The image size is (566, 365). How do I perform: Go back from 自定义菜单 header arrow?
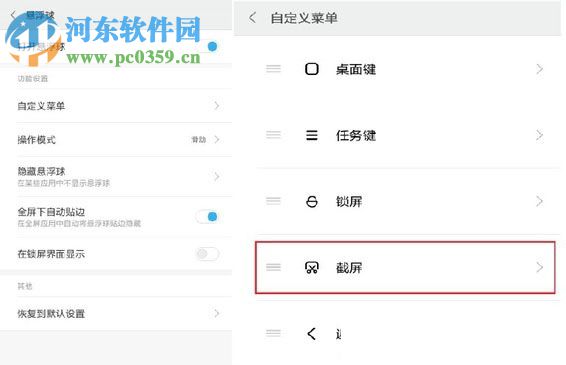pos(252,17)
